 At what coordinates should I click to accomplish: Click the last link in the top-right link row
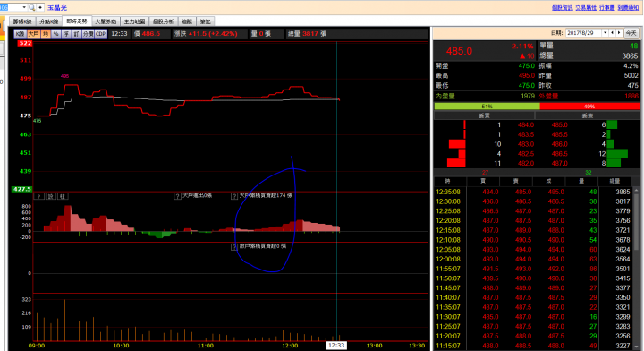coord(628,8)
